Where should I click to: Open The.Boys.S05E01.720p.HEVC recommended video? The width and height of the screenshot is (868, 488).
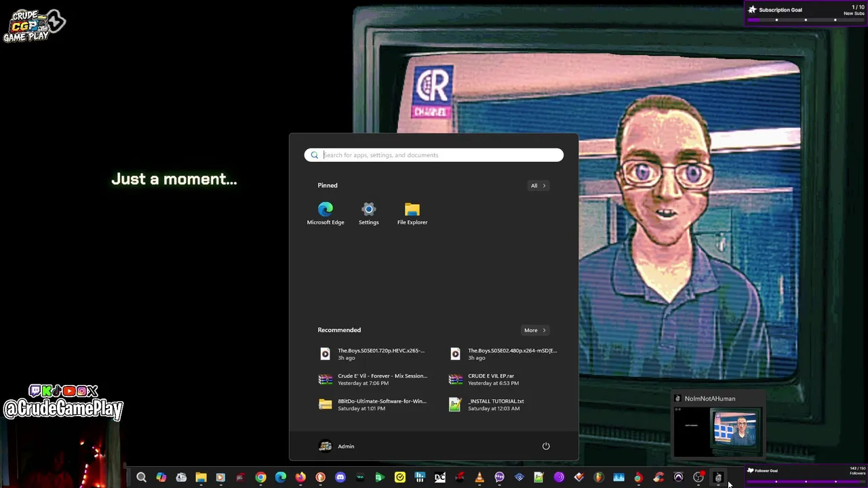coord(372,354)
